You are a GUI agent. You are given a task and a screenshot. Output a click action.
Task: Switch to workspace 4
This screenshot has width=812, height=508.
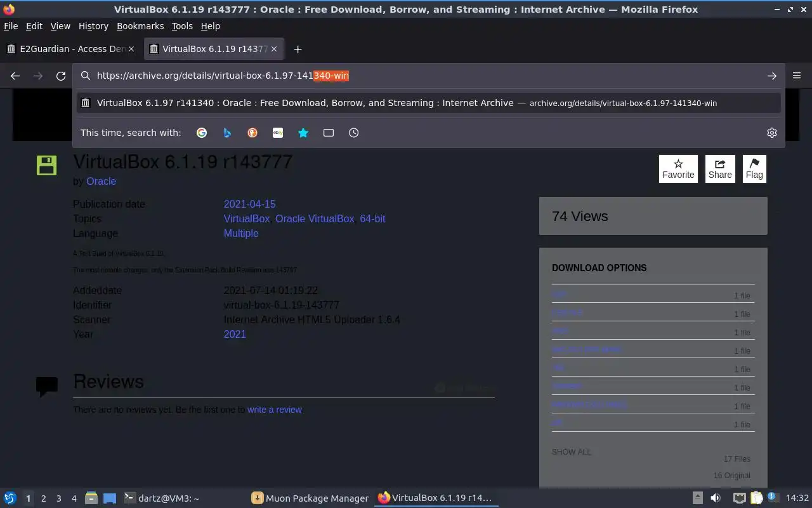tap(74, 498)
